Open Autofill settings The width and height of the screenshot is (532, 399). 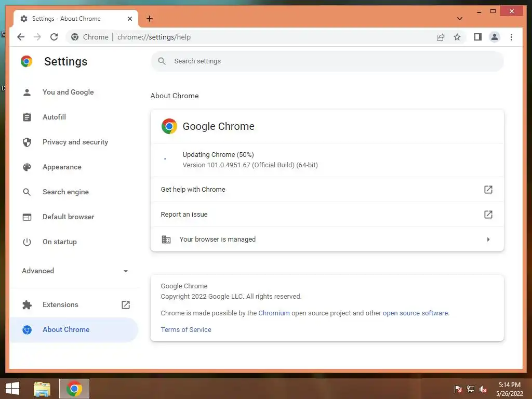pyautogui.click(x=74, y=117)
